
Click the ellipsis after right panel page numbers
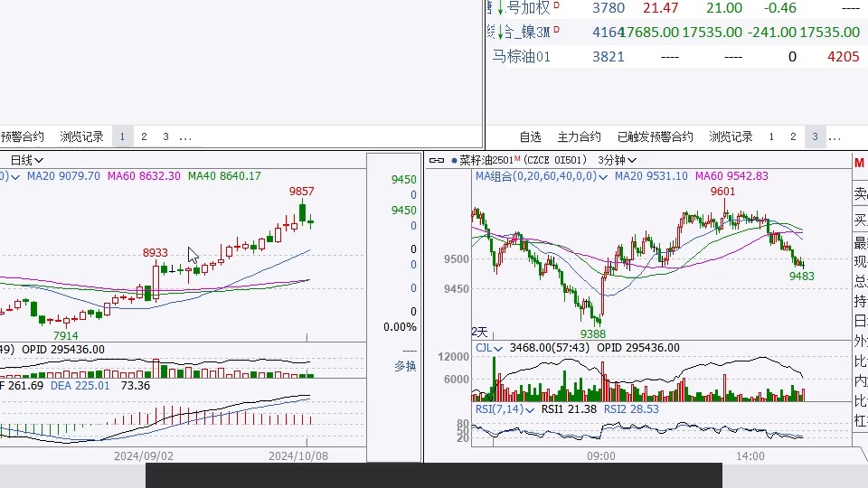click(x=835, y=137)
